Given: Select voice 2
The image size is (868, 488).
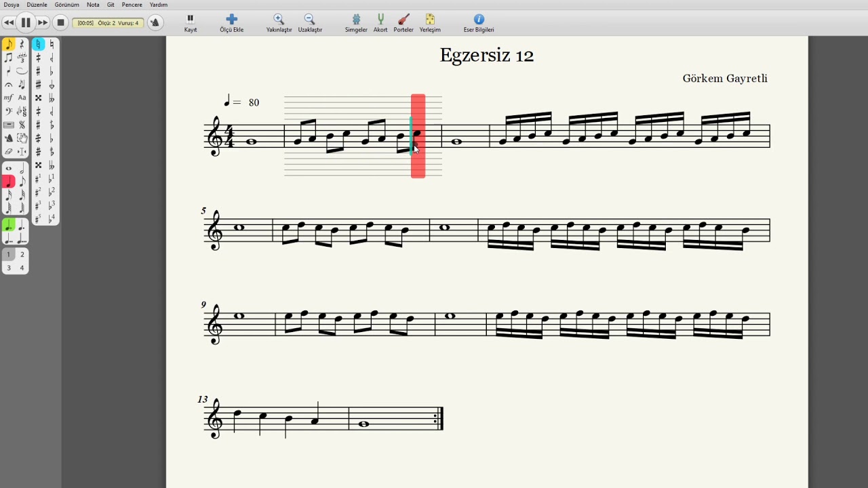Looking at the screenshot, I should [x=22, y=254].
